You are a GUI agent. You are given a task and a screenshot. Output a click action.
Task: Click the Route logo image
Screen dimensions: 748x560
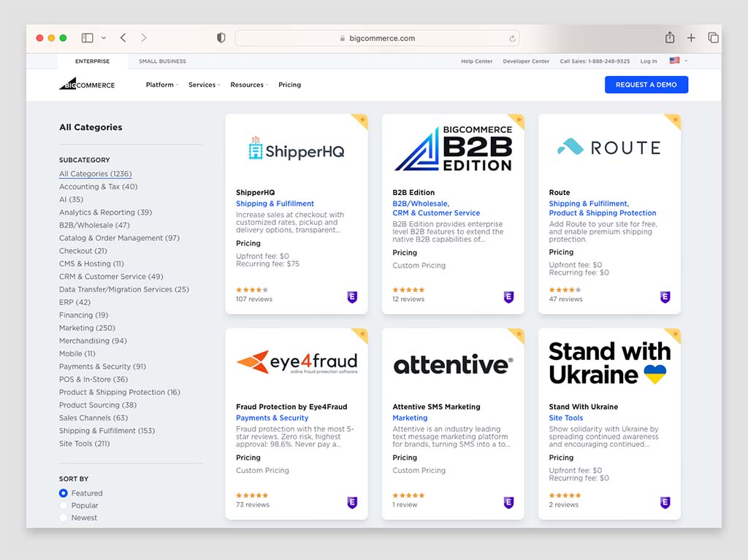[x=609, y=147]
